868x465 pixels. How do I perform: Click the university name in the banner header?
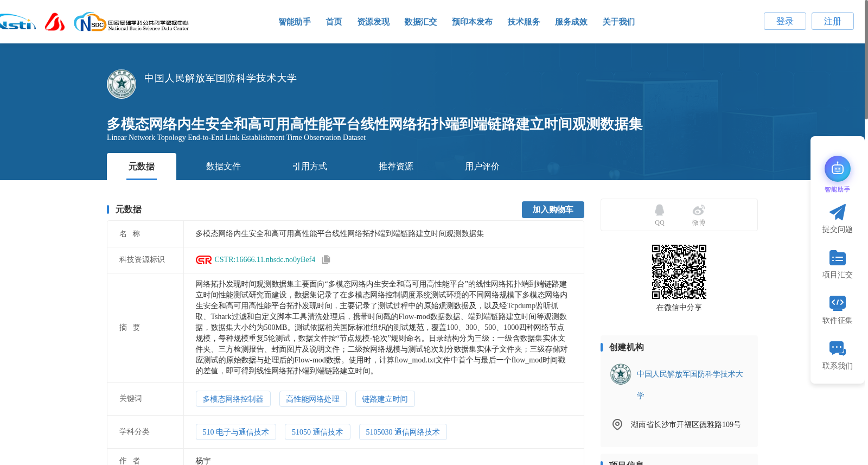[x=220, y=78]
